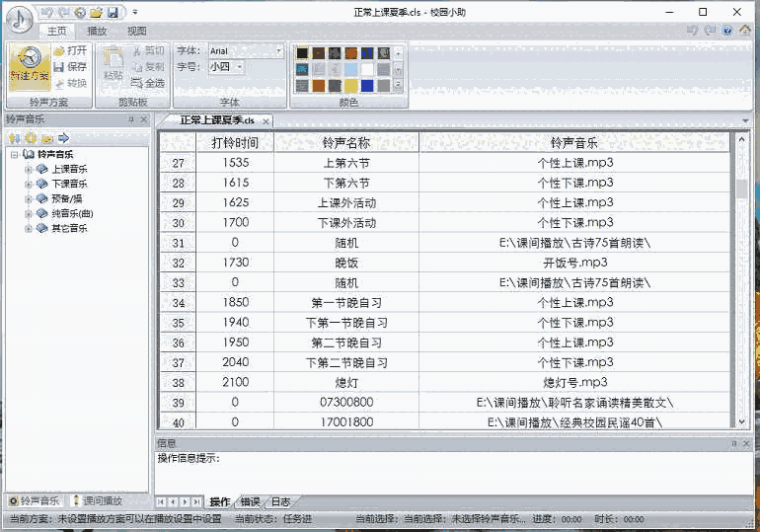Open the document tab list dropdown arrow
760x532 pixels.
tap(745, 120)
